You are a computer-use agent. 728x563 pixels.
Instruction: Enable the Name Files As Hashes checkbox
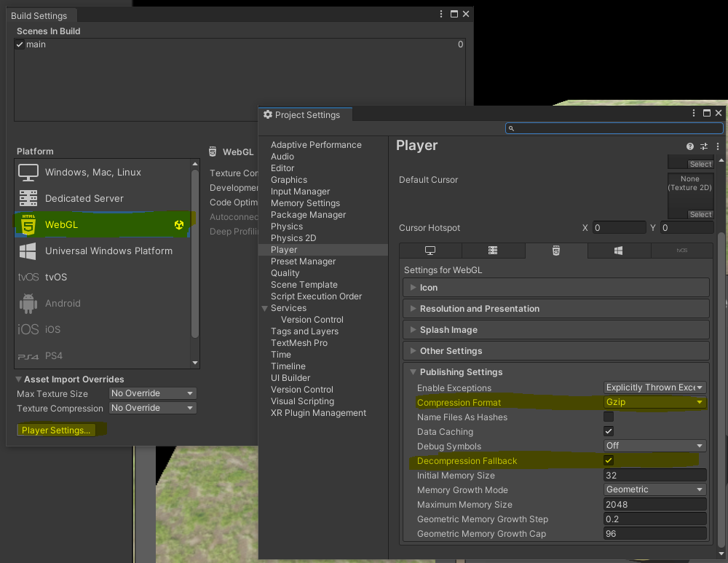pyautogui.click(x=609, y=417)
